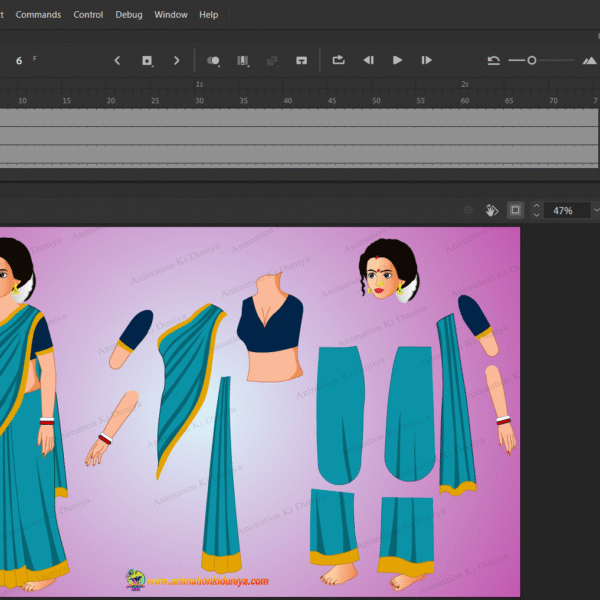
Task: Select the navy blouse torso part
Action: click(270, 328)
